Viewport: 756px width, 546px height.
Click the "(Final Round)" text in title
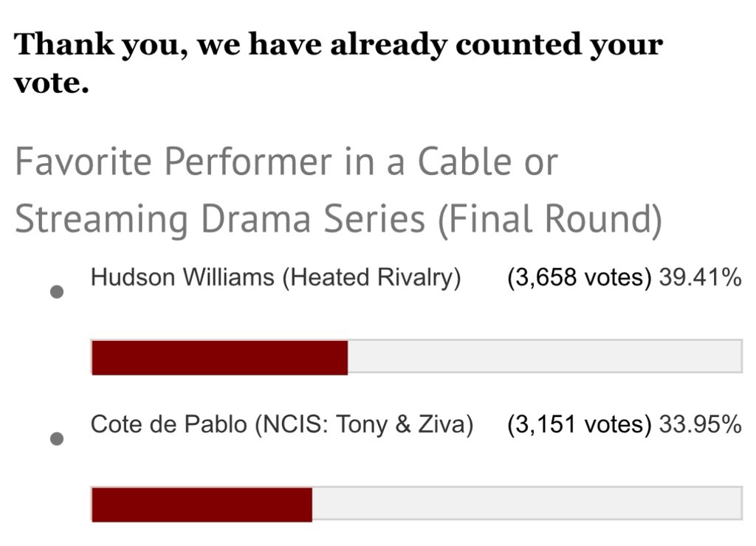pos(550,220)
